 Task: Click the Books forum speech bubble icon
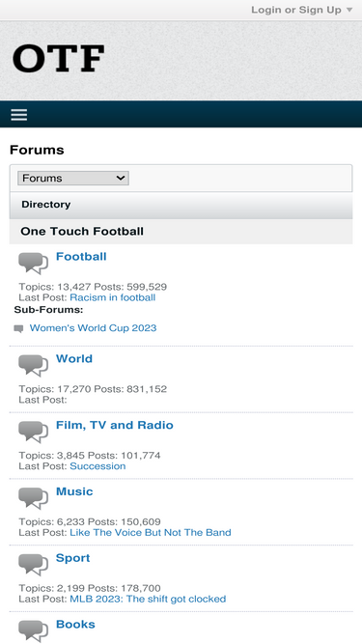[x=33, y=631]
